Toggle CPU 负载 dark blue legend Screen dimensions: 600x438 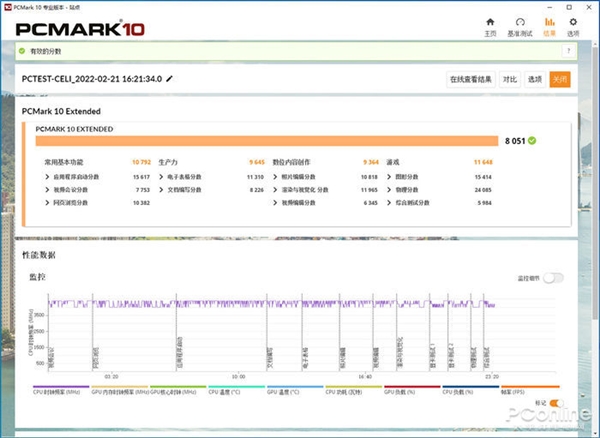(471, 390)
